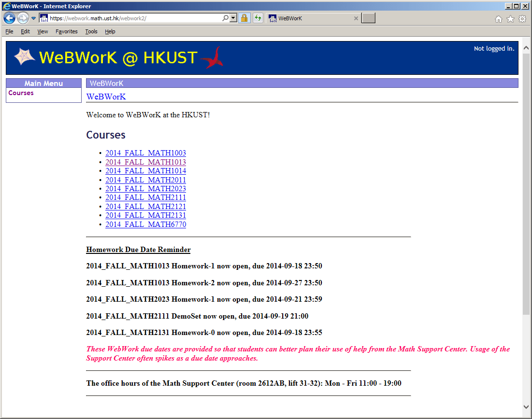Open course 2014_FALL_MATH6770
Viewport: 532px width, 419px height.
(x=146, y=224)
